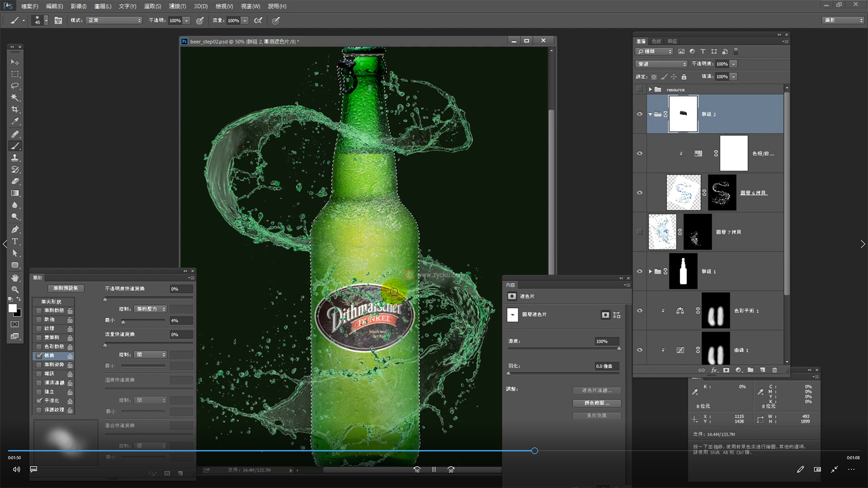Click the 筆刷預設集 button

tap(66, 288)
